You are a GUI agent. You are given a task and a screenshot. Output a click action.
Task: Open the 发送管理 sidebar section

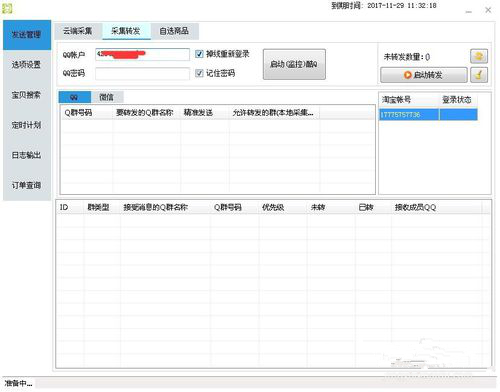[27, 35]
